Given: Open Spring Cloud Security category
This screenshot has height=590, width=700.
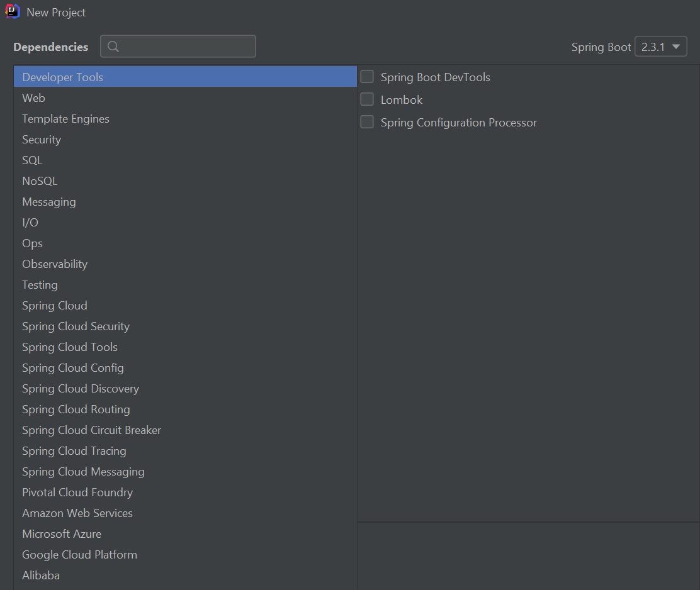Looking at the screenshot, I should click(x=185, y=326).
